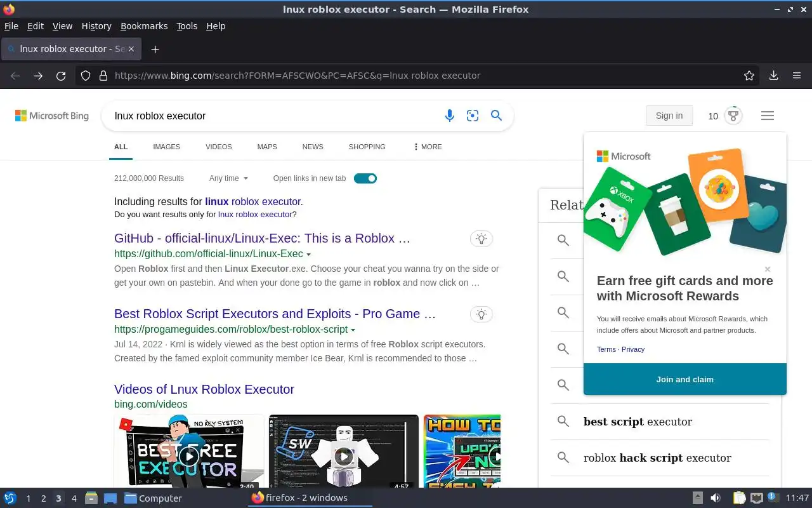Open Firefox application hamburger menu
Screen dimensions: 812x508
coord(797,76)
